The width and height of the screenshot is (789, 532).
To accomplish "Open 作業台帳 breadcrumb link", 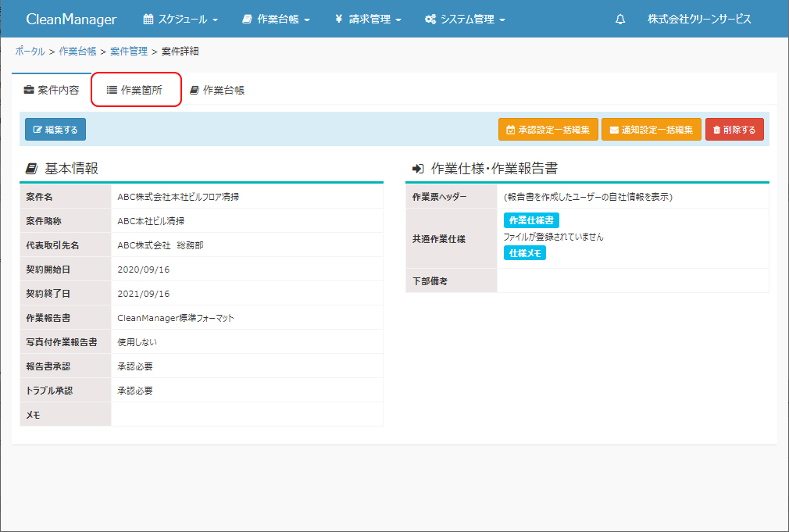I will click(77, 52).
